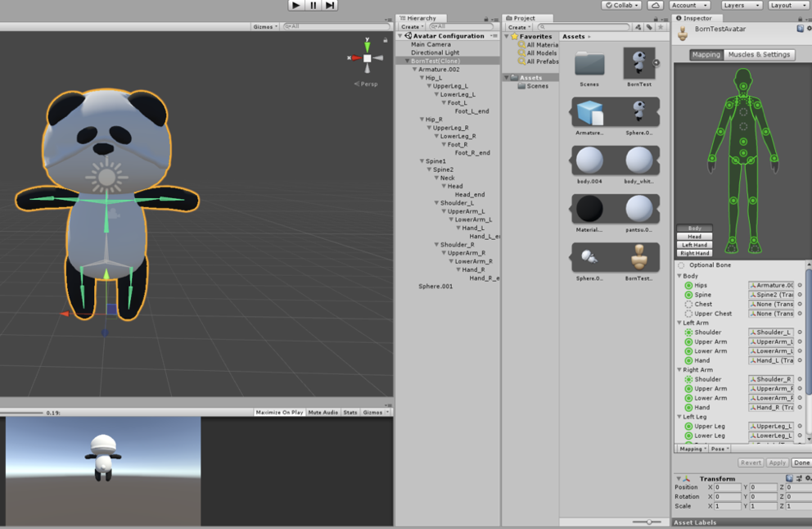Collapse the Armature.002 node in Hierarchy
812x529 pixels.
click(x=414, y=70)
